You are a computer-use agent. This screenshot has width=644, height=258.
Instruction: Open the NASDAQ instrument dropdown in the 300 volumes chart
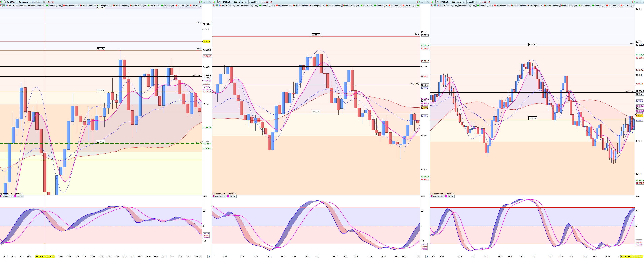point(445,2)
